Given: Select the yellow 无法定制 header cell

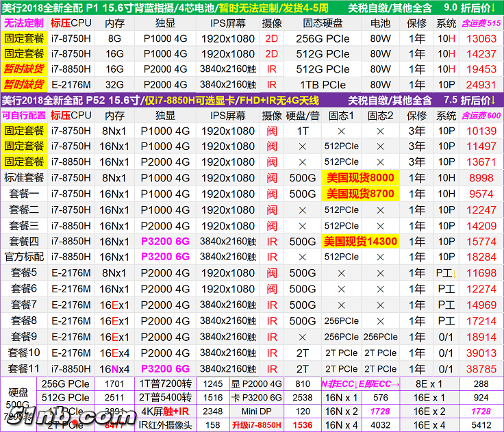Looking at the screenshot, I should pyautogui.click(x=24, y=23).
